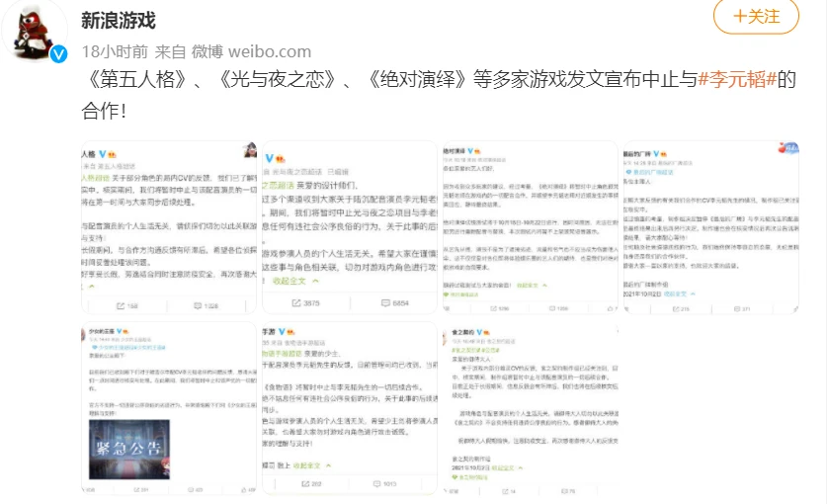
Task: Open the 新浪游戏 username link
Action: tap(119, 21)
